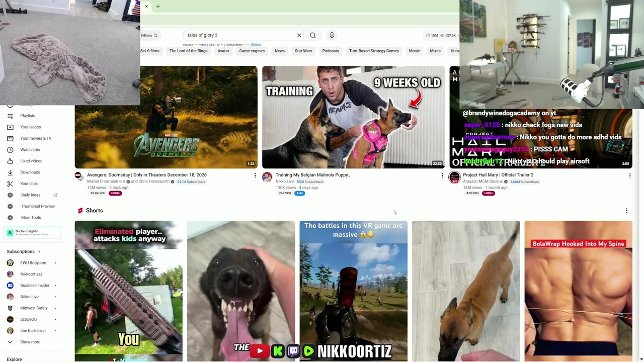Click the Shorts logo icon
This screenshot has height=362, width=644.
click(x=80, y=211)
